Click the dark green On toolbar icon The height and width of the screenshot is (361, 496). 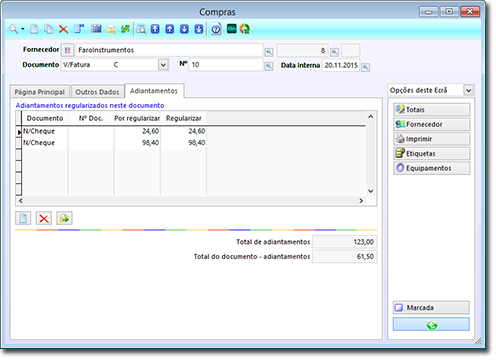pyautogui.click(x=232, y=29)
